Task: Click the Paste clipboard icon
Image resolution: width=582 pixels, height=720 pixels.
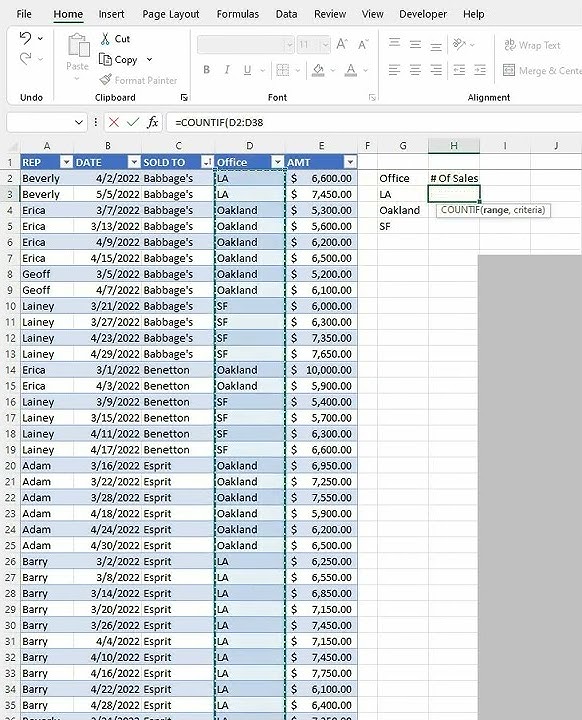Action: click(79, 46)
